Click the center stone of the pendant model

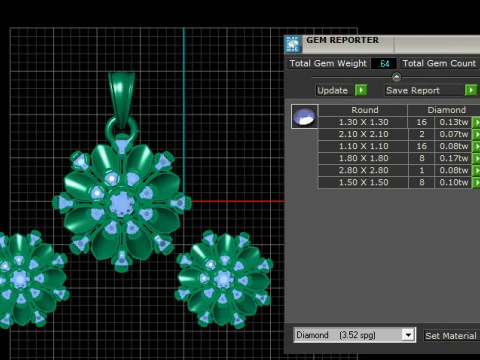coord(122,203)
